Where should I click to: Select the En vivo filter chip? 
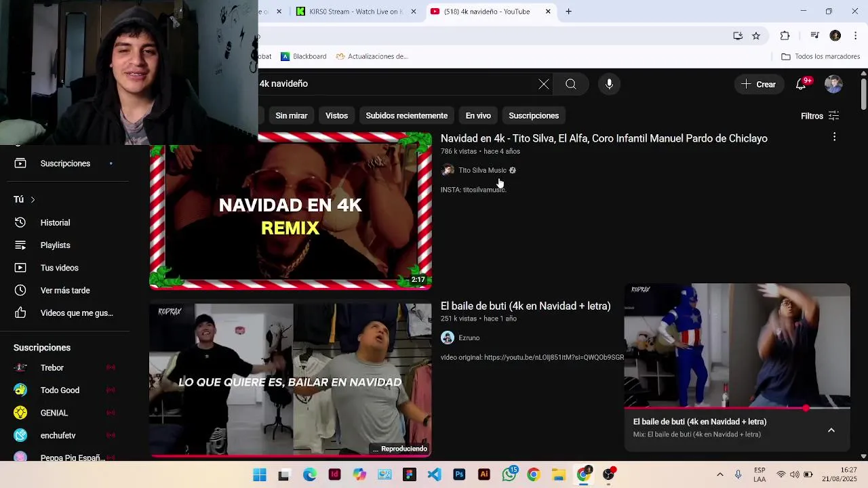pos(478,116)
